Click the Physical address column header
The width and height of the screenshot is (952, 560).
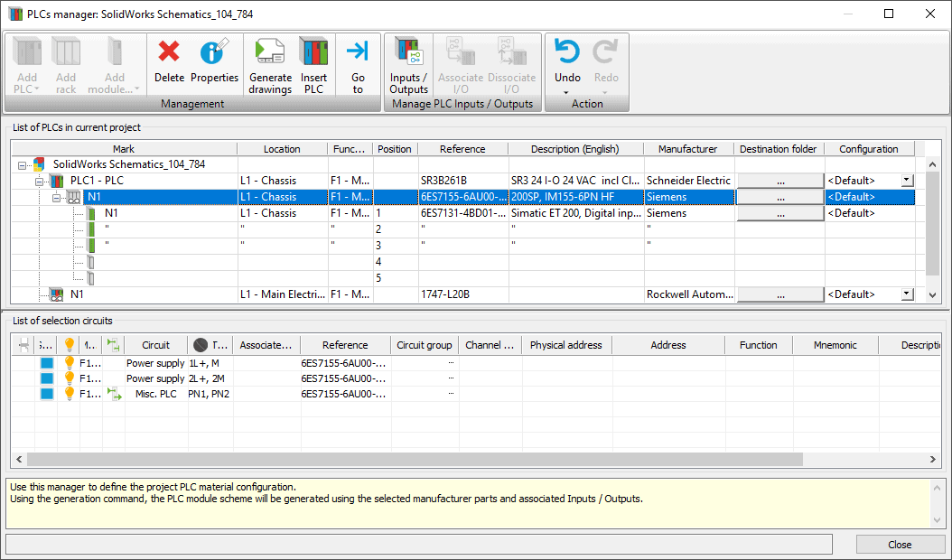[x=565, y=345]
